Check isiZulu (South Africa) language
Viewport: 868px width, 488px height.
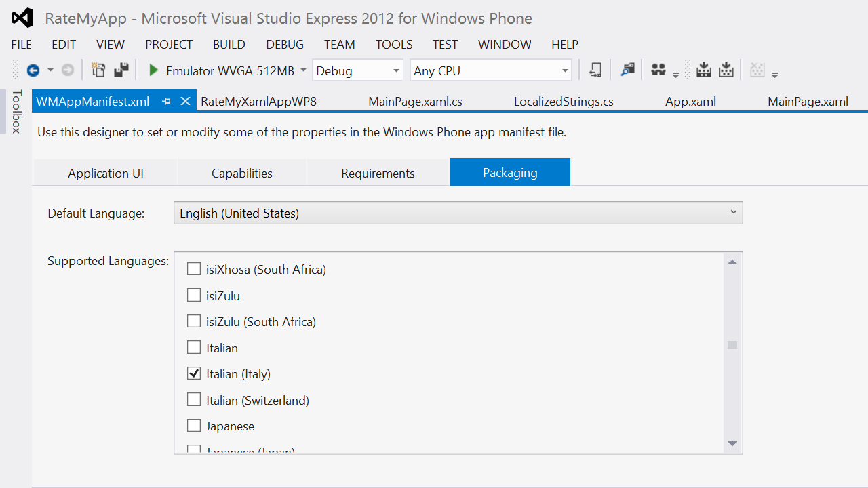click(194, 321)
